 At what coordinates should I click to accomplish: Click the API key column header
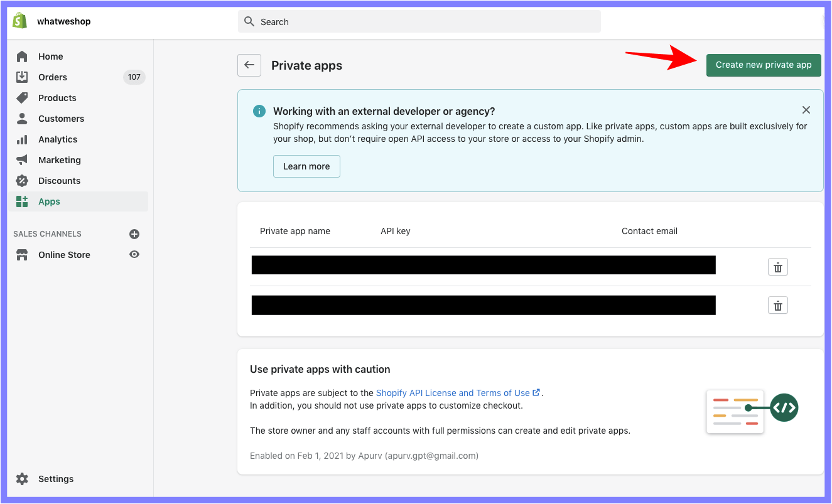(x=396, y=231)
